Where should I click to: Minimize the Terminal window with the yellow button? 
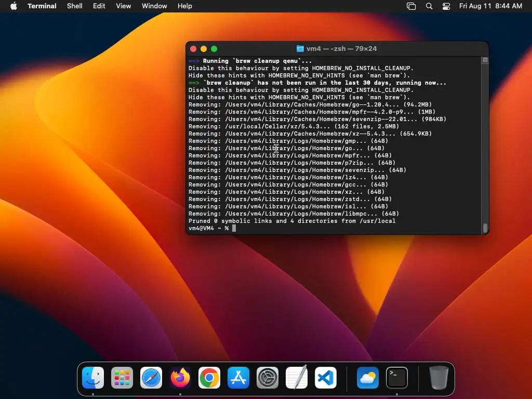[204, 49]
